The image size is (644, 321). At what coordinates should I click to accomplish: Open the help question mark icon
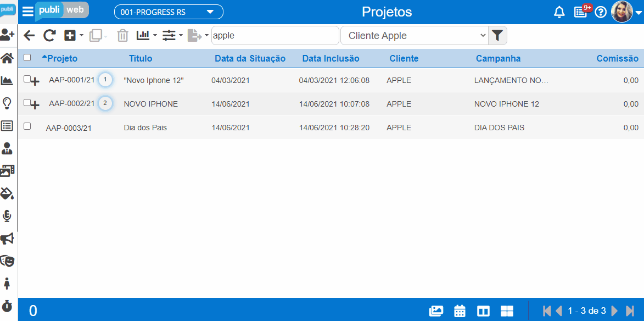pos(601,12)
